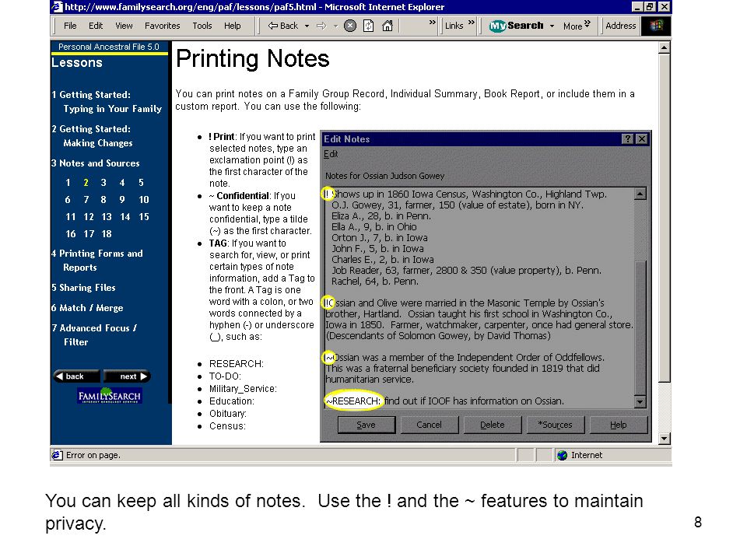Click Save in Edit Notes dialog
Image resolution: width=747 pixels, height=560 pixels.
(x=366, y=425)
